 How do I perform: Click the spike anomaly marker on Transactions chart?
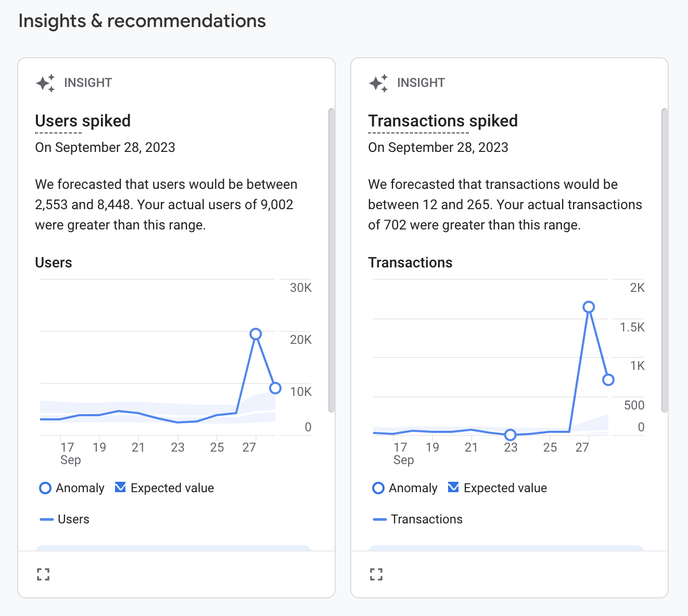(x=589, y=307)
